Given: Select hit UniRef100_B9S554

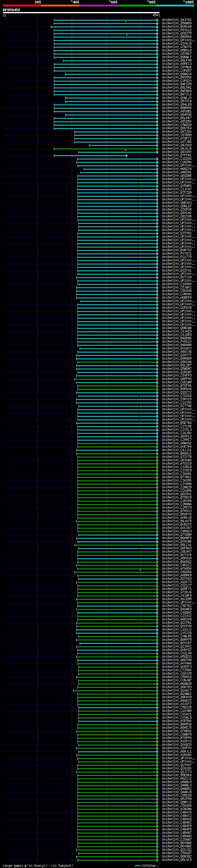Looking at the screenshot, I should click(x=177, y=78).
